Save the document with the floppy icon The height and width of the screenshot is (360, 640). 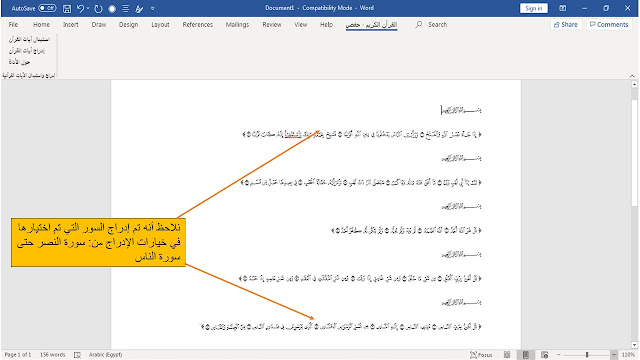[67, 9]
